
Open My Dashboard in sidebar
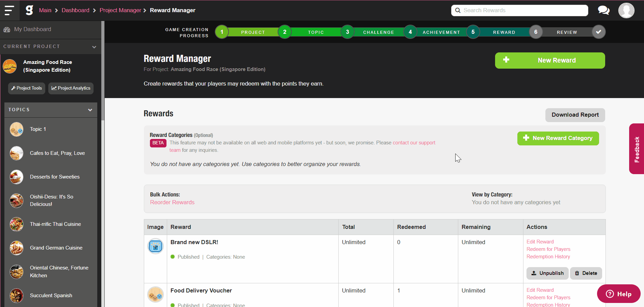click(32, 29)
